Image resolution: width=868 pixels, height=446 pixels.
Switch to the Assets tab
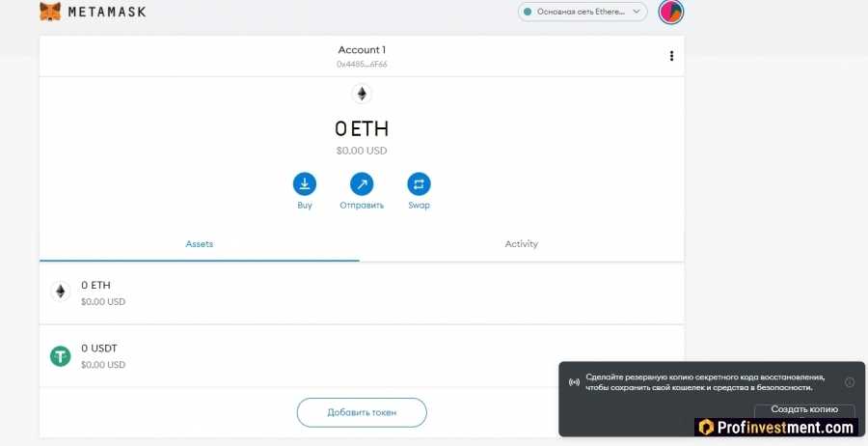pos(200,244)
